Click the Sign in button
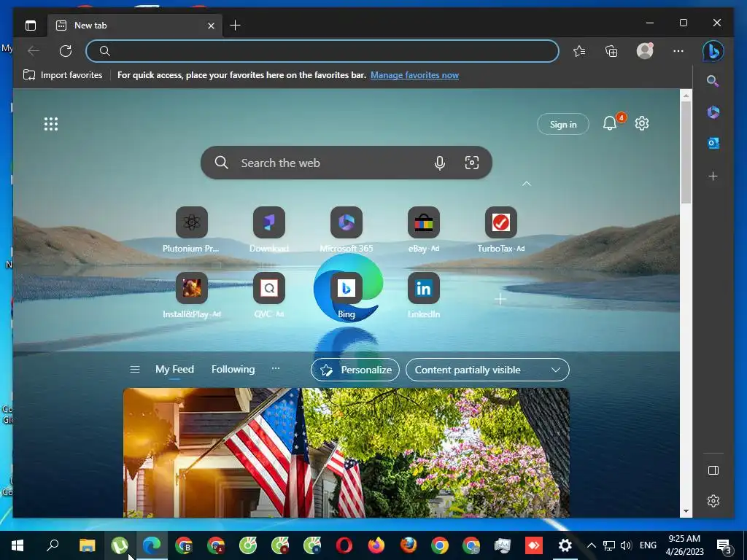Screen dimensions: 747x560 pyautogui.click(x=563, y=124)
